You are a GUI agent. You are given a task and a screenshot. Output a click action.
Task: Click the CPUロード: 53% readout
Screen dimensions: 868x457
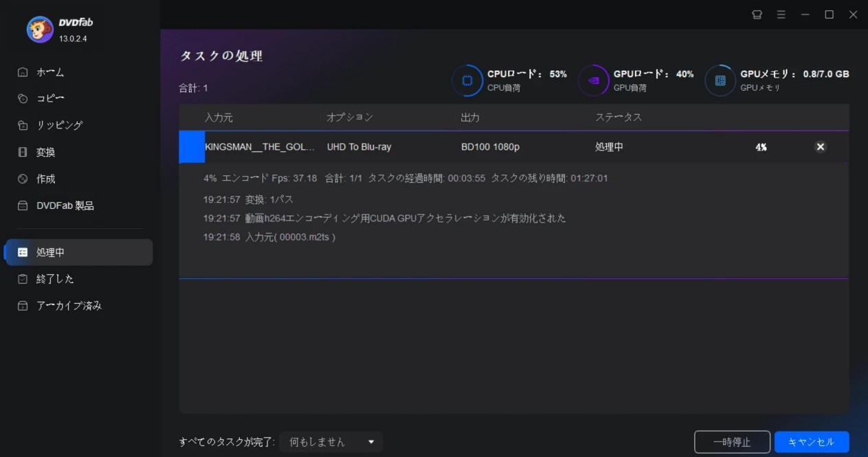(x=527, y=74)
